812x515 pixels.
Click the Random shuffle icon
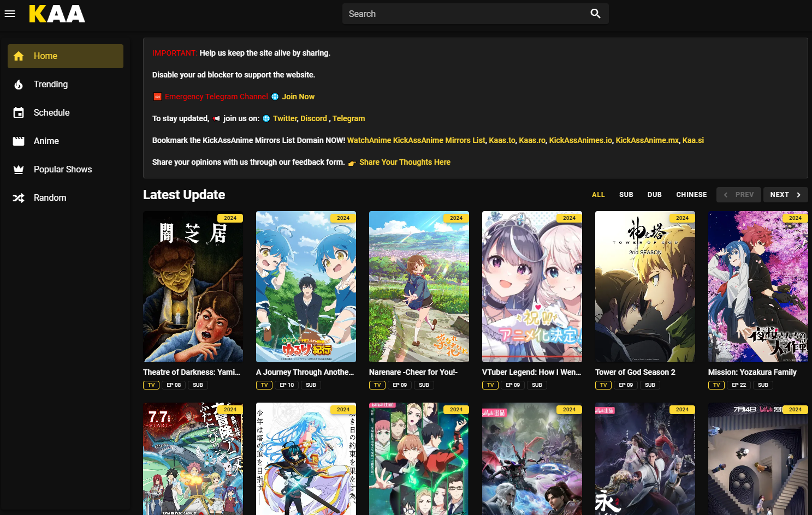pyautogui.click(x=19, y=198)
